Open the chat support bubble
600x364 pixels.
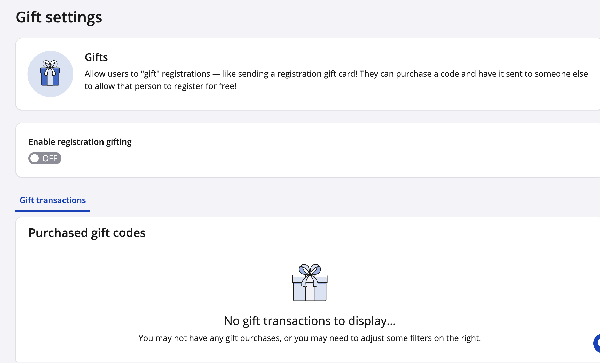click(x=597, y=343)
